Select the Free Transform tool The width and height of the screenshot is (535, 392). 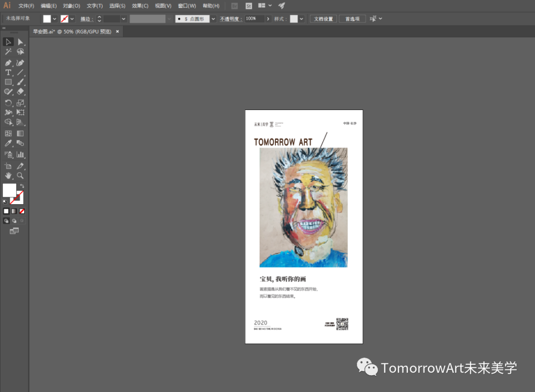(x=20, y=112)
